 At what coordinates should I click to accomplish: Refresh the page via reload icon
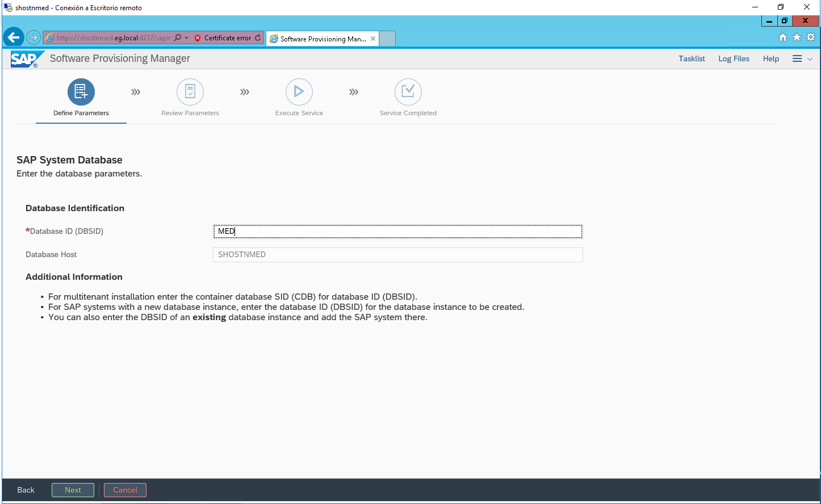pyautogui.click(x=258, y=38)
